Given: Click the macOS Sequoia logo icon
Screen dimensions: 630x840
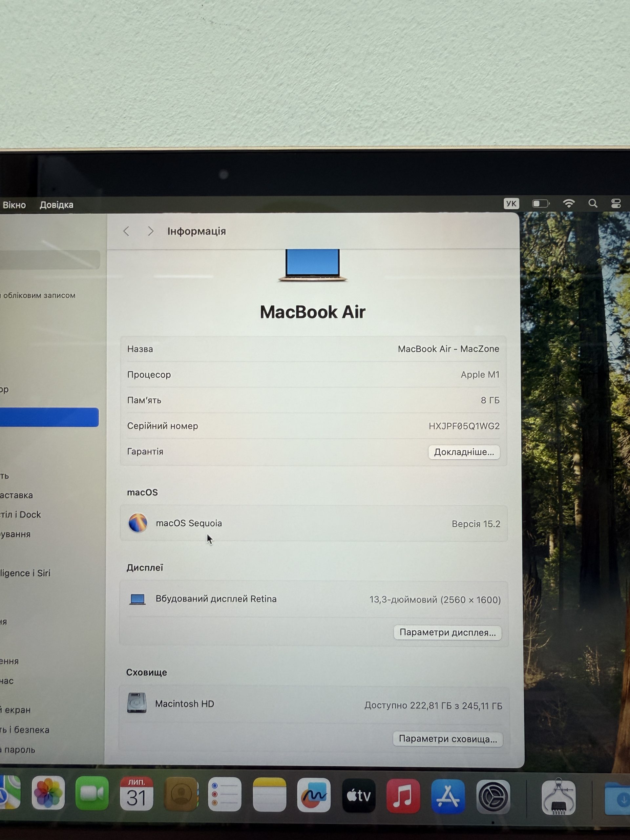Looking at the screenshot, I should (138, 523).
